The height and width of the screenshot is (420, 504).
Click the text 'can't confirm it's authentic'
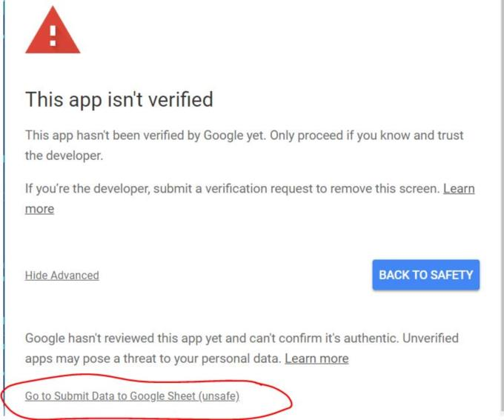(x=323, y=339)
